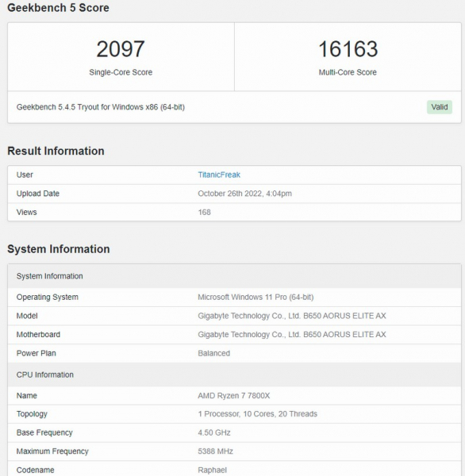465x476 pixels.
Task: Click the AMD Ryzen 7 7800X name
Action: (234, 396)
